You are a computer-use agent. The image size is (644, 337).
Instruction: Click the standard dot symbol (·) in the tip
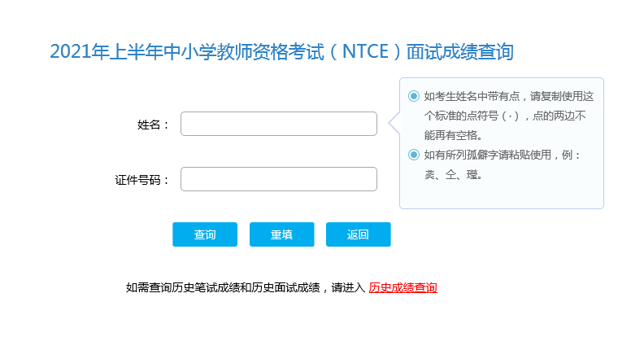click(x=510, y=116)
